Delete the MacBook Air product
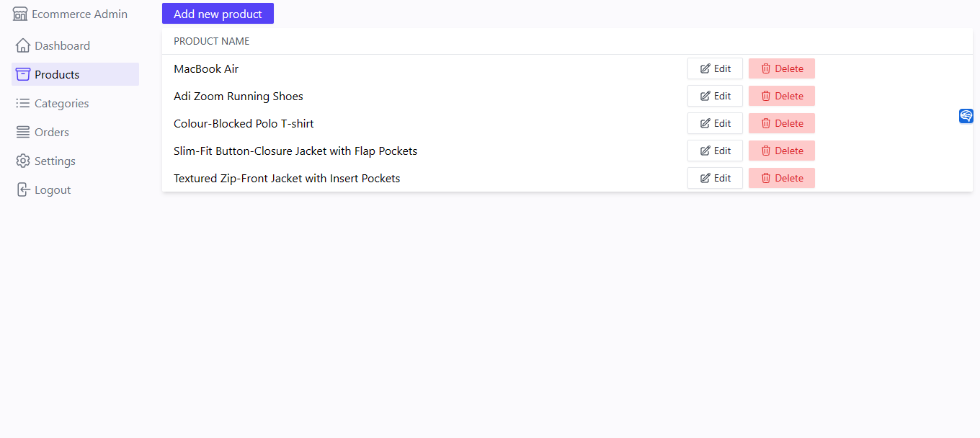 (x=781, y=68)
